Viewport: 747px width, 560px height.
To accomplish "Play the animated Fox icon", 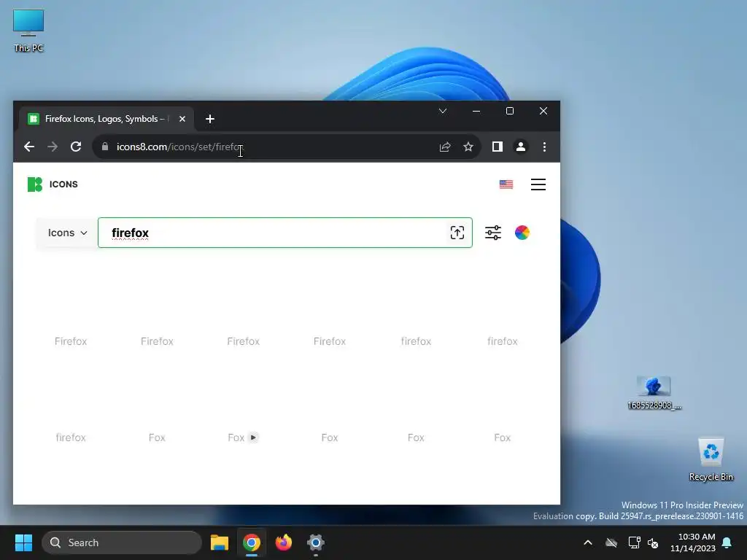I will point(253,437).
